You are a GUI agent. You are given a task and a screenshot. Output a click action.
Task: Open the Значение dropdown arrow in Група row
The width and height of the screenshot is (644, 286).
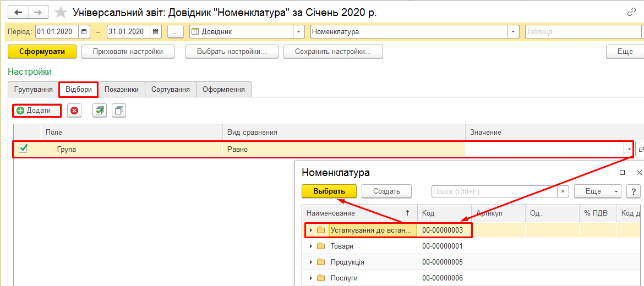[630, 150]
